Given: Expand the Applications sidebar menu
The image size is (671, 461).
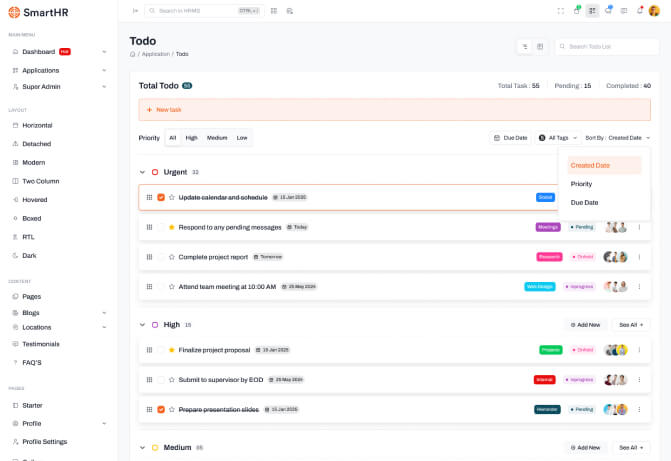Looking at the screenshot, I should click(x=104, y=70).
